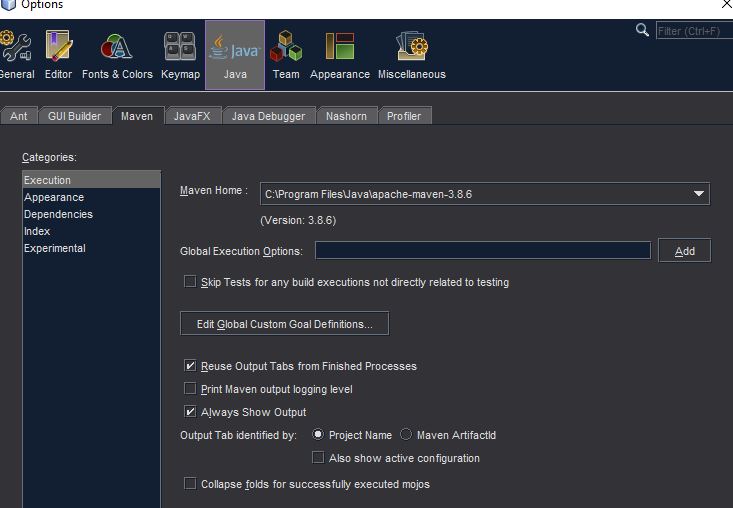
Task: Open Edit Global Custom Goal Definitions
Action: click(284, 323)
